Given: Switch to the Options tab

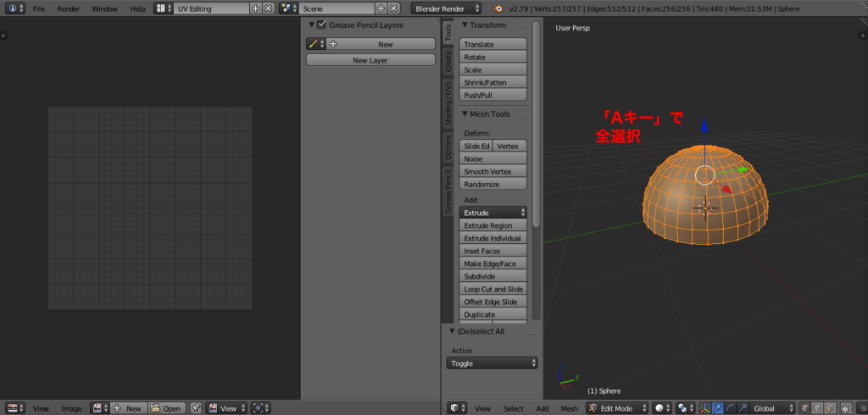Looking at the screenshot, I should 448,147.
